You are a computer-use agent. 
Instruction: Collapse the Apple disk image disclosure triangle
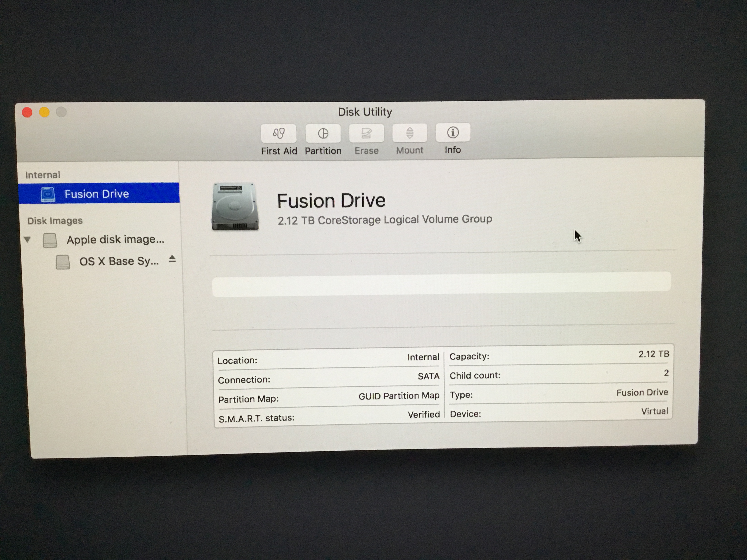click(28, 240)
